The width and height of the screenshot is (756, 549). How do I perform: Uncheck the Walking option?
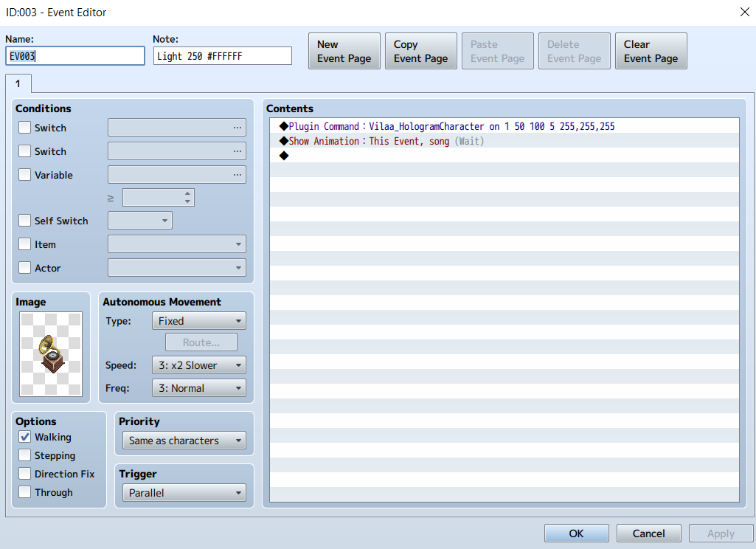point(24,437)
